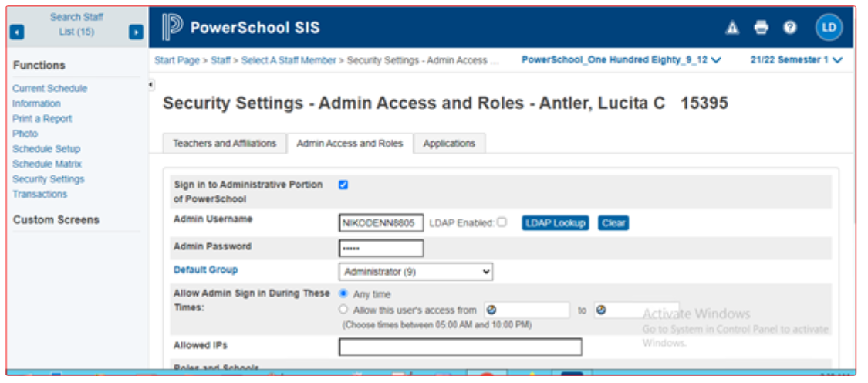Go to previous staff member arrow
This screenshot has height=383, width=868.
(17, 32)
